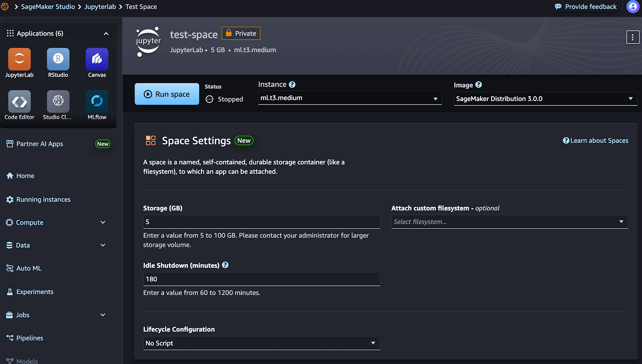
Task: Click the Test Space breadcrumb
Action: tap(141, 7)
